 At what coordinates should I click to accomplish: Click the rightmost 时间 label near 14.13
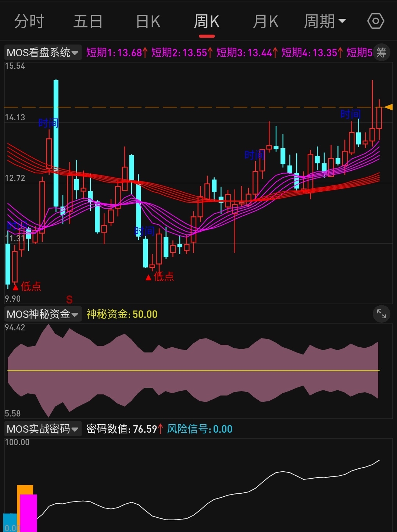coord(350,114)
